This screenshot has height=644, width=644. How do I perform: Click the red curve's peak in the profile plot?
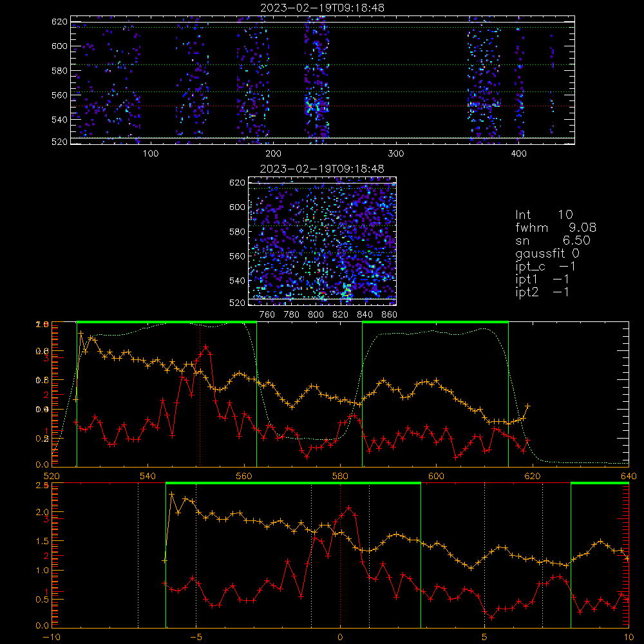pos(206,347)
